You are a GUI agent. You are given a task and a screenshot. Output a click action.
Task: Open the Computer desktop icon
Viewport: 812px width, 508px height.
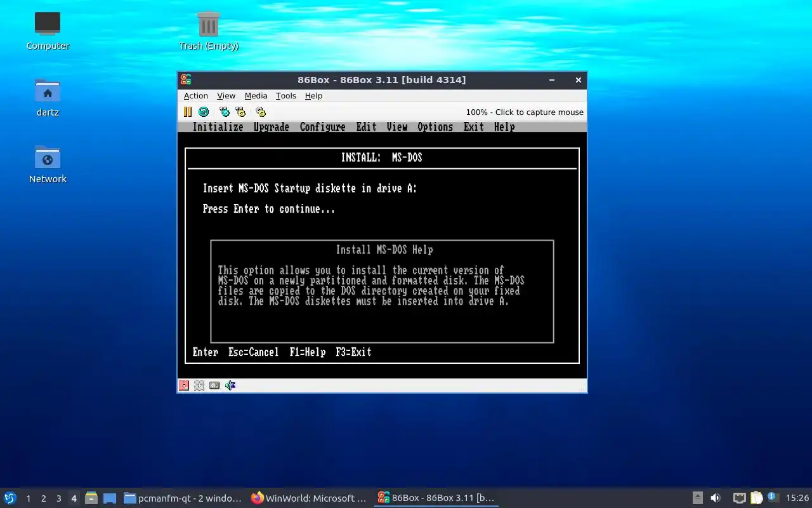(x=48, y=30)
